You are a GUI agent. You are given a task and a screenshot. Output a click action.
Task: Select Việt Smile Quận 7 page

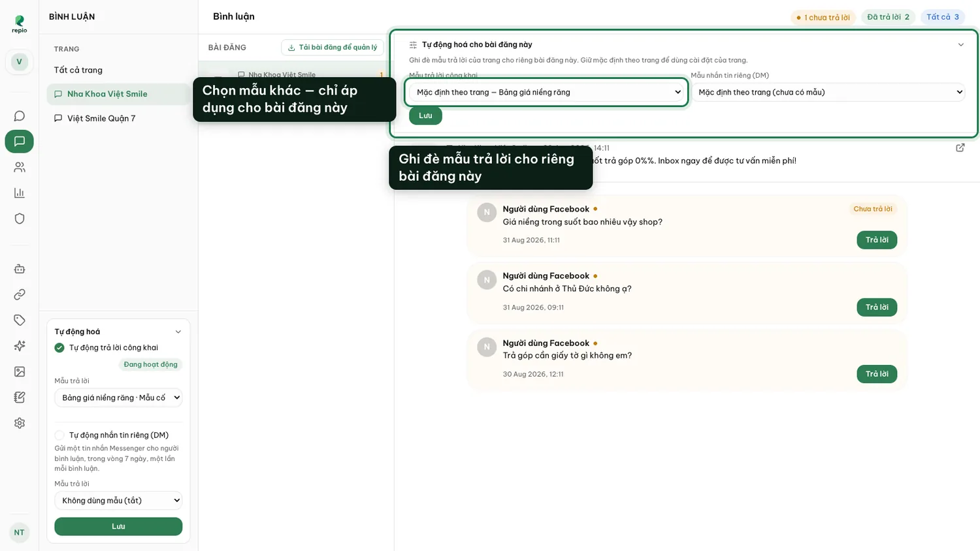coord(118,118)
